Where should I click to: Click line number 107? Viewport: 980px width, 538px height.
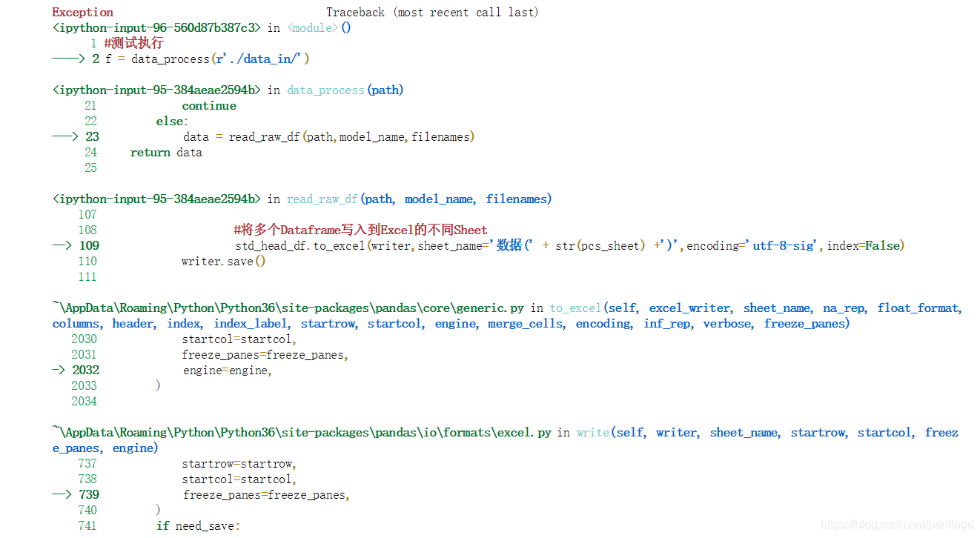tap(87, 214)
